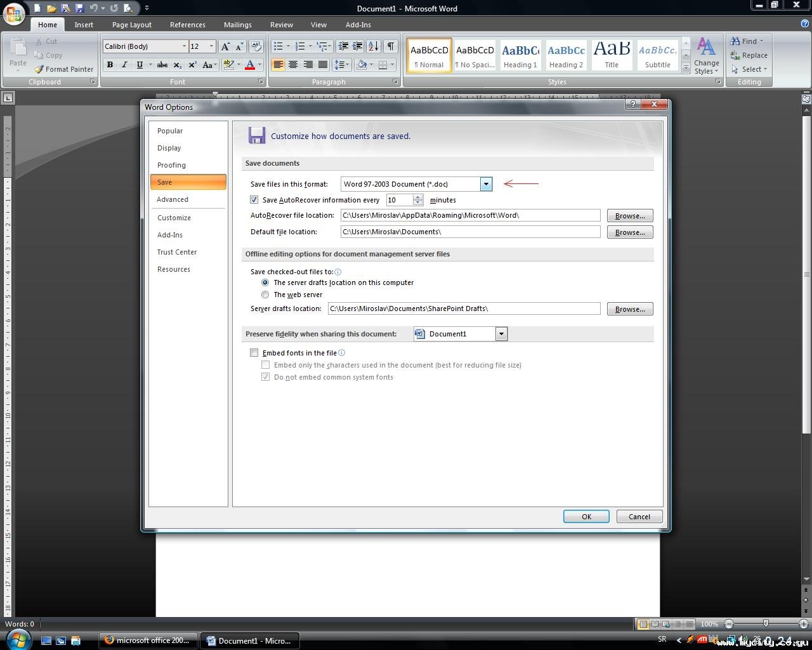Uncheck Save AutoRecover information checkbox
This screenshot has height=650, width=812.
(254, 200)
